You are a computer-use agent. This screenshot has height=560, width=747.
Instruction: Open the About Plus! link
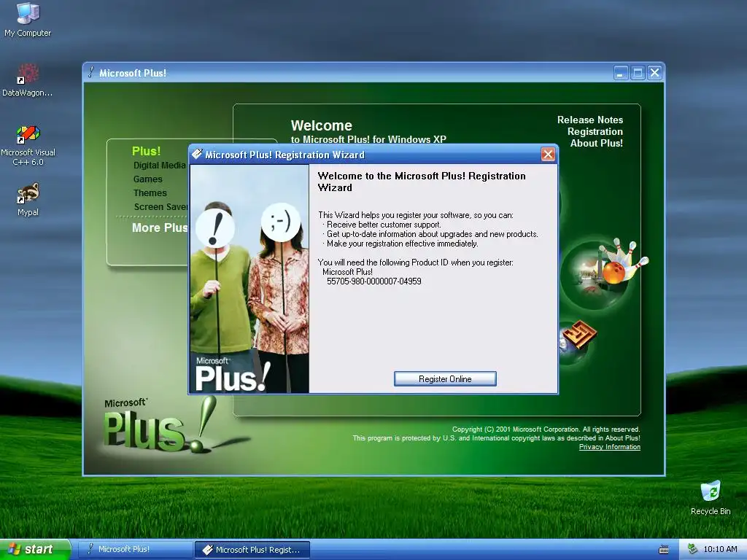597,144
